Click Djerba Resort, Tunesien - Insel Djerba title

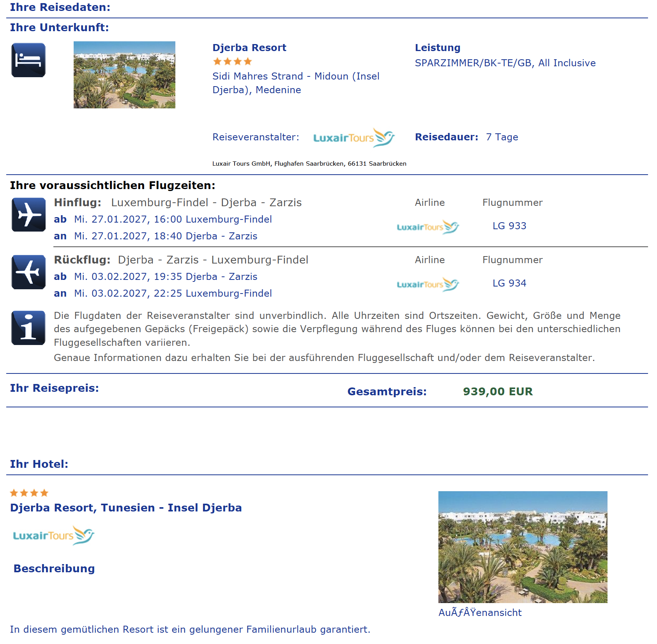click(126, 508)
